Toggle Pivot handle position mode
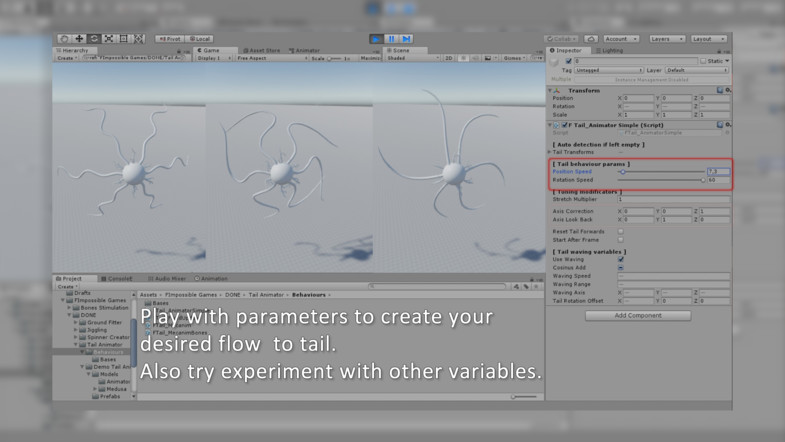This screenshot has height=442, width=785. (170, 39)
